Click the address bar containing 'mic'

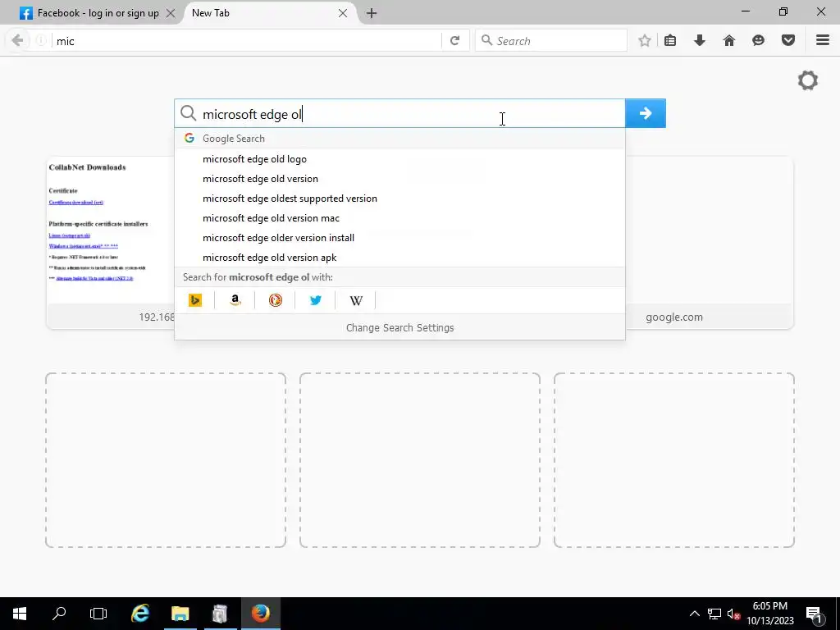[x=246, y=41]
